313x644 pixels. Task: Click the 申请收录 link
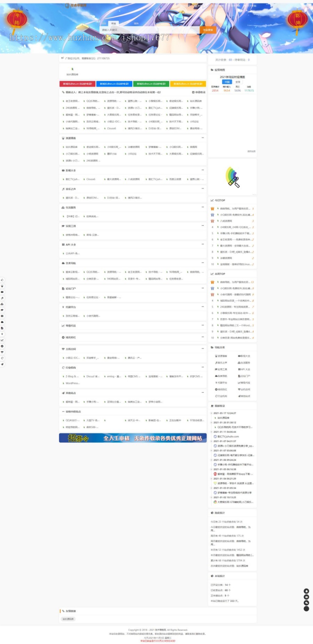200,92
